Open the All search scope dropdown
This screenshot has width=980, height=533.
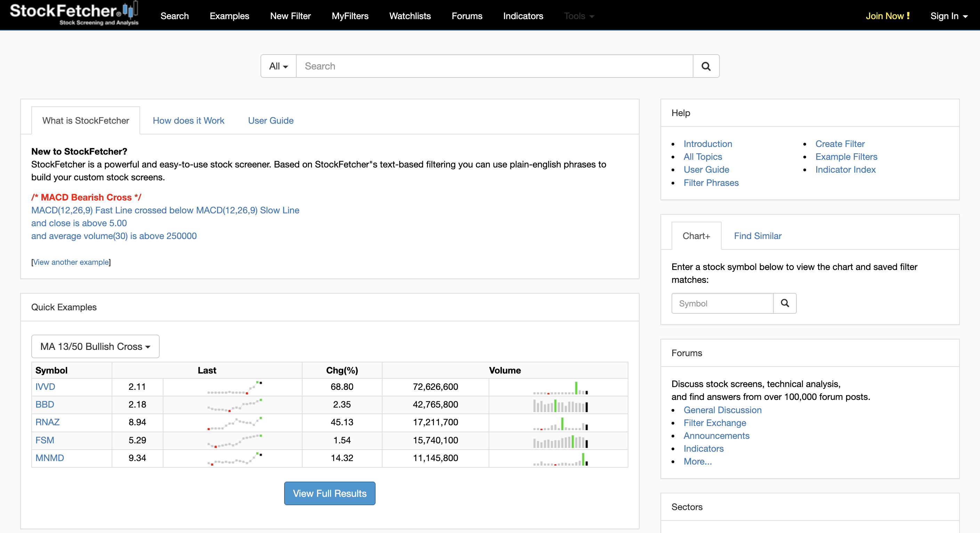[x=279, y=66]
